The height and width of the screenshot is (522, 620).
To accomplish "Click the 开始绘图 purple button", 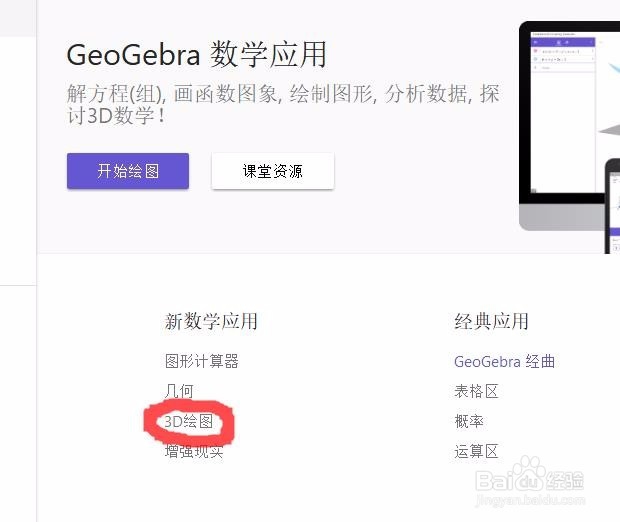I will coord(128,171).
